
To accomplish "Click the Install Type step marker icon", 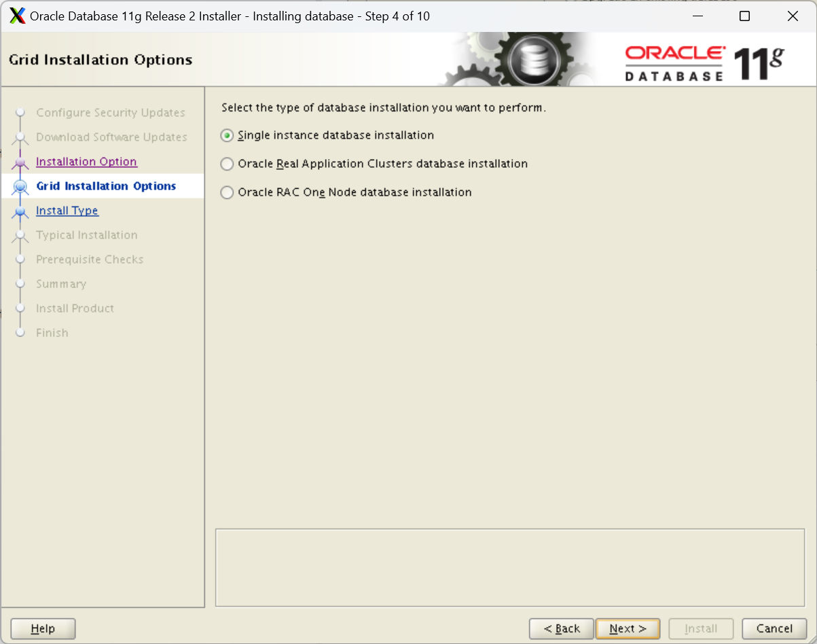I will coord(20,211).
